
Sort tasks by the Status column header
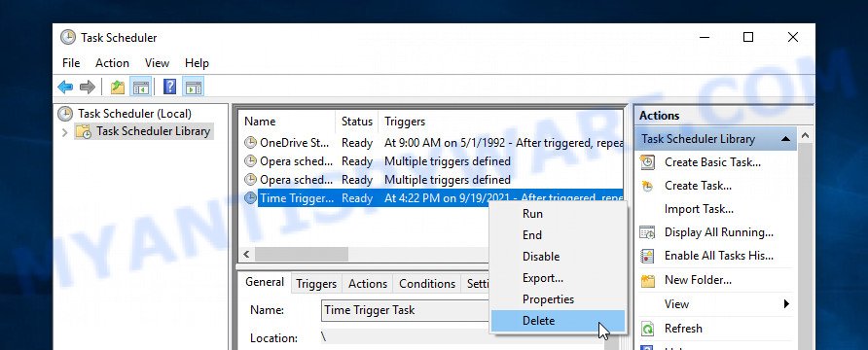click(357, 122)
